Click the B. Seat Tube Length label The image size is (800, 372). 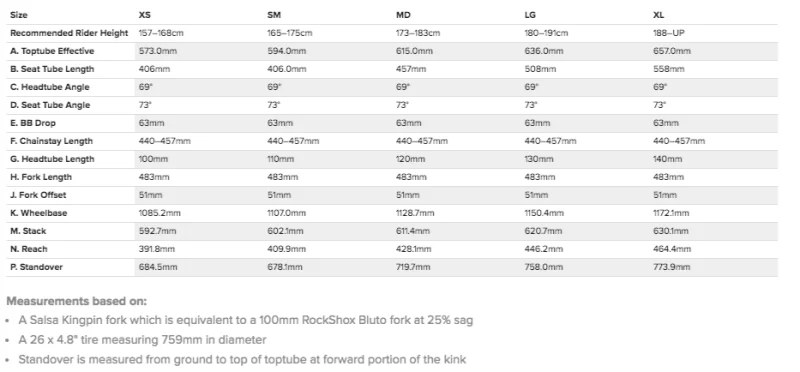point(52,69)
